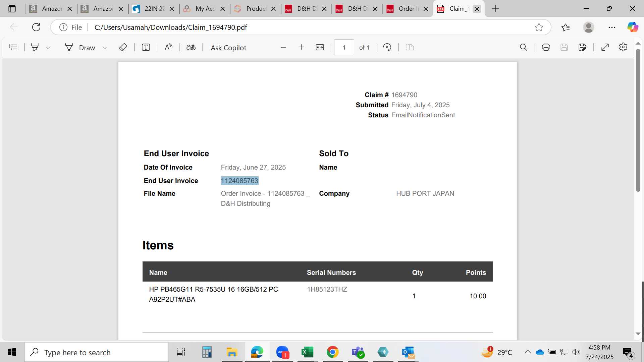Viewport: 644px width, 362px height.
Task: Open Calculator from the taskbar
Action: pyautogui.click(x=207, y=352)
